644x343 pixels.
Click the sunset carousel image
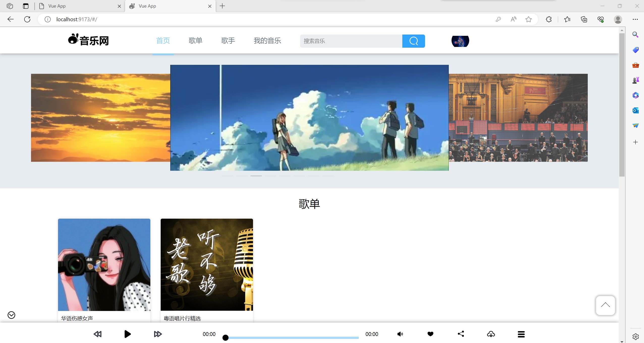(x=101, y=118)
